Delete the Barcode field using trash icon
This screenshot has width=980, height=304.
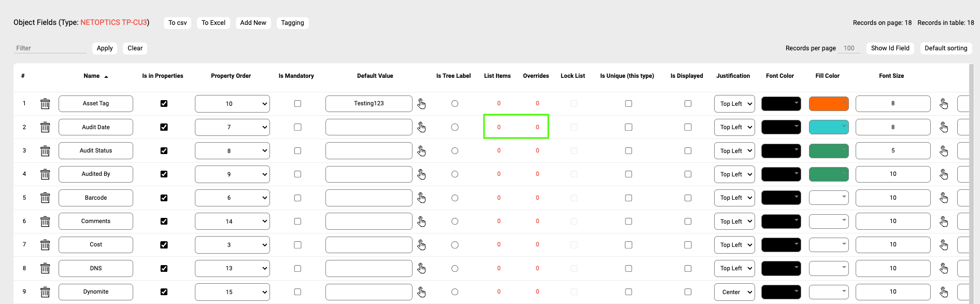tap(45, 198)
